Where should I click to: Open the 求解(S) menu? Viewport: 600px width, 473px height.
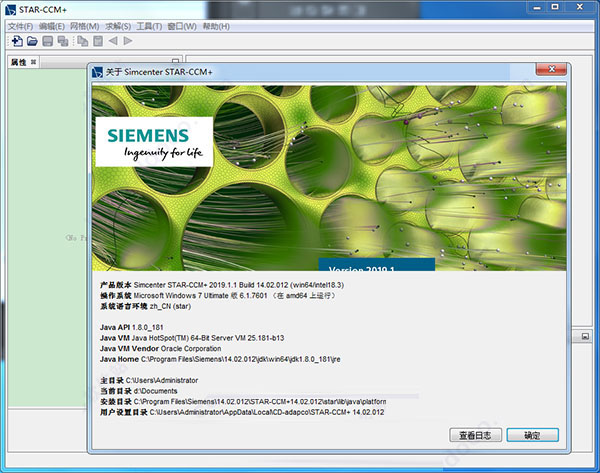pyautogui.click(x=118, y=26)
